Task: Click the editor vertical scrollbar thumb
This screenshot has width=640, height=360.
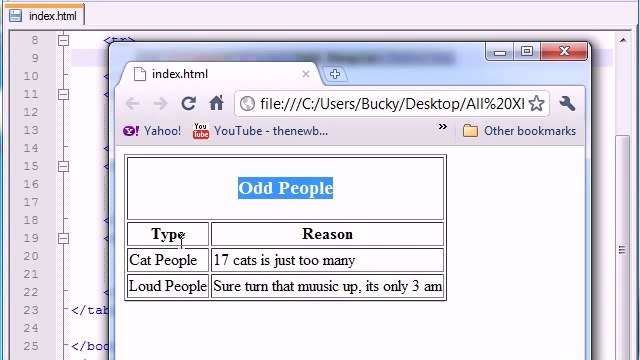Action: coord(623,249)
